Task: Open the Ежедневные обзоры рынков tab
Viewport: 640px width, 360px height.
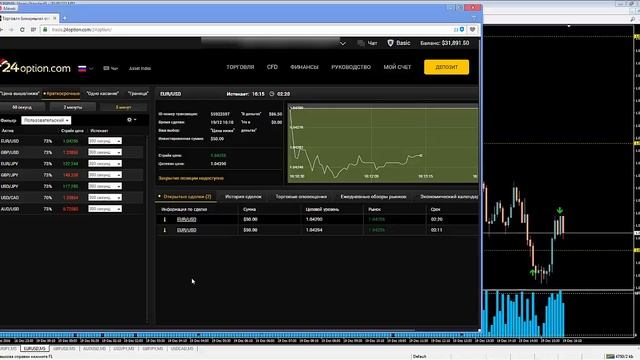Action: click(373, 196)
